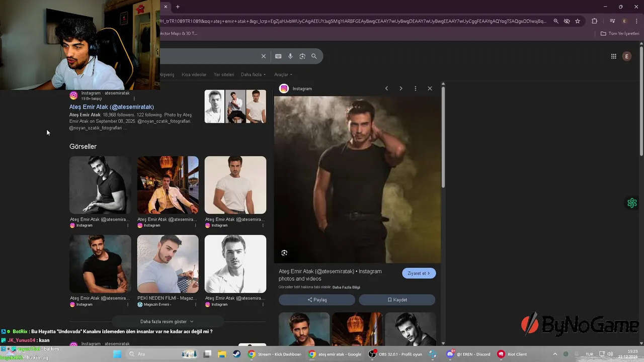The height and width of the screenshot is (362, 644).
Task: Select the Yer siteleri filter tab
Action: pos(224,74)
